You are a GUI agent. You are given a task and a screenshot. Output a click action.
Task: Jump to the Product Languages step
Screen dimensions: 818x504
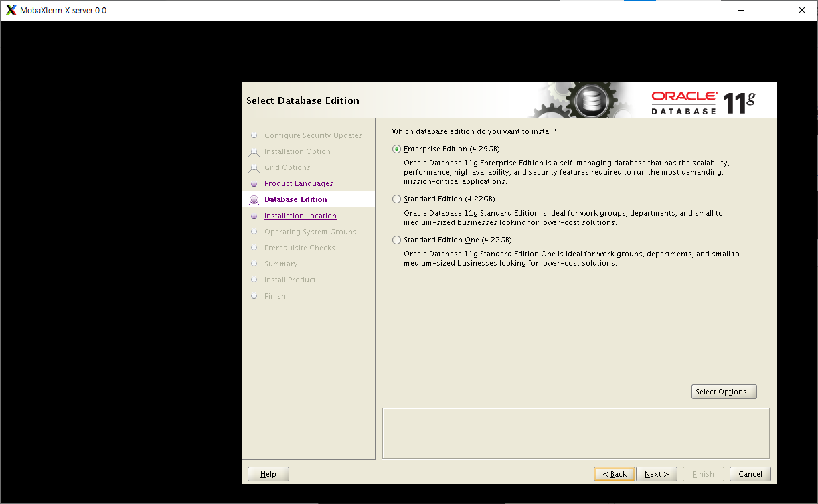299,183
